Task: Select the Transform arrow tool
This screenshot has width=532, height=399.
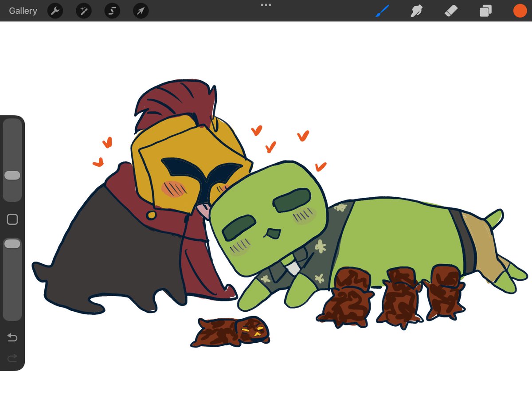Action: click(x=141, y=11)
